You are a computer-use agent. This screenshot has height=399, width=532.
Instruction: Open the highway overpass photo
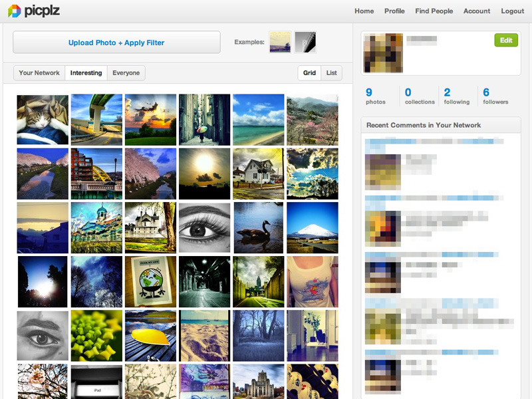point(96,120)
